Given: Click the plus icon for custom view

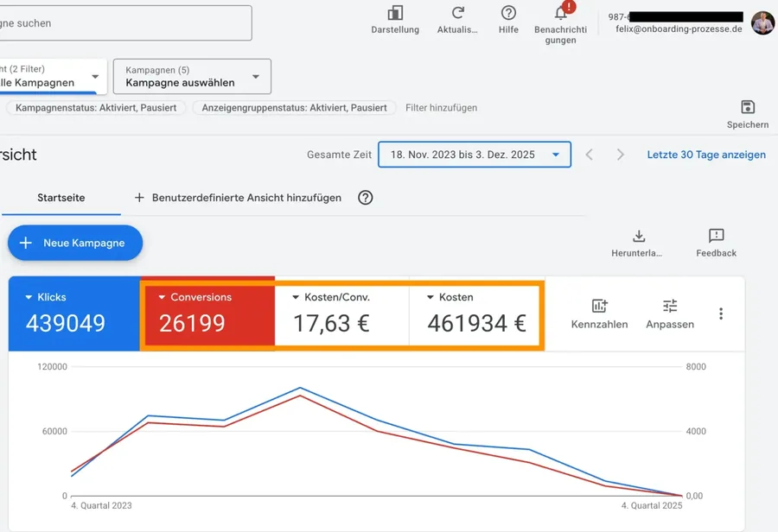Looking at the screenshot, I should (139, 198).
